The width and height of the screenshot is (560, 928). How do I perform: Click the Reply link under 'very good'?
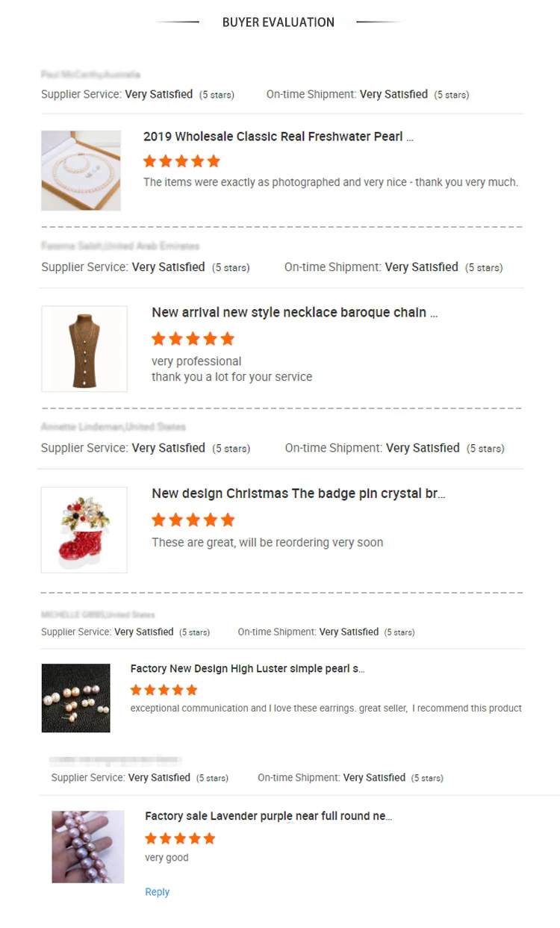click(x=157, y=892)
